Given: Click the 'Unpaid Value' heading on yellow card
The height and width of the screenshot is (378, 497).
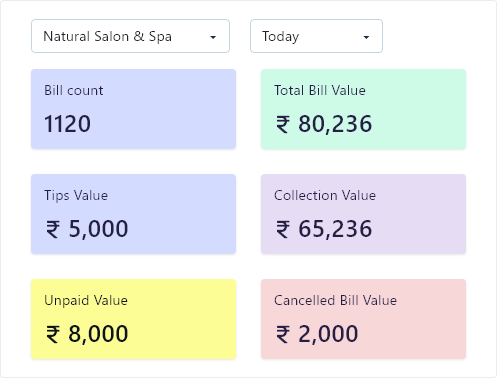Looking at the screenshot, I should coord(86,301).
